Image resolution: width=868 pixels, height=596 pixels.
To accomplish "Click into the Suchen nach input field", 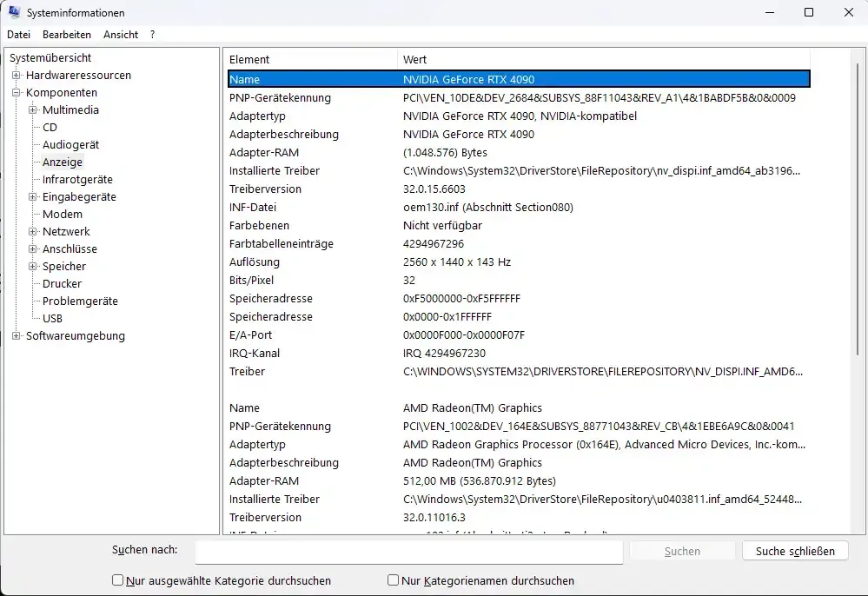I will (x=408, y=552).
